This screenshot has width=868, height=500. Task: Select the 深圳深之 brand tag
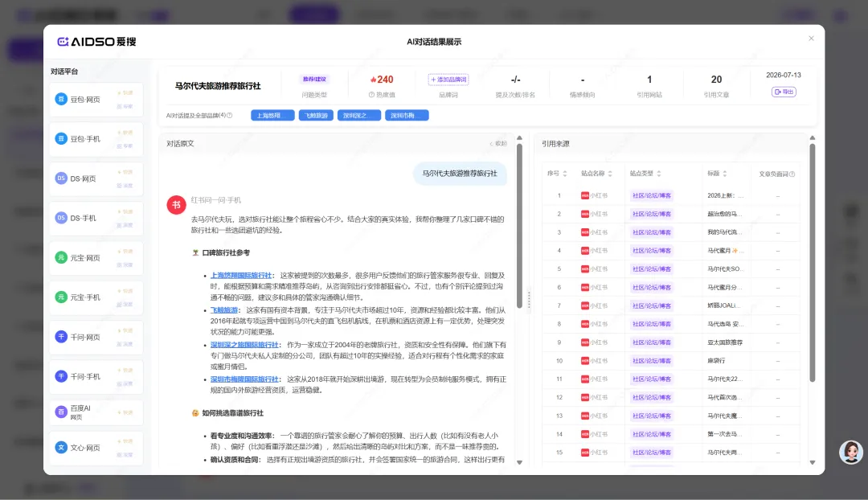click(x=359, y=115)
